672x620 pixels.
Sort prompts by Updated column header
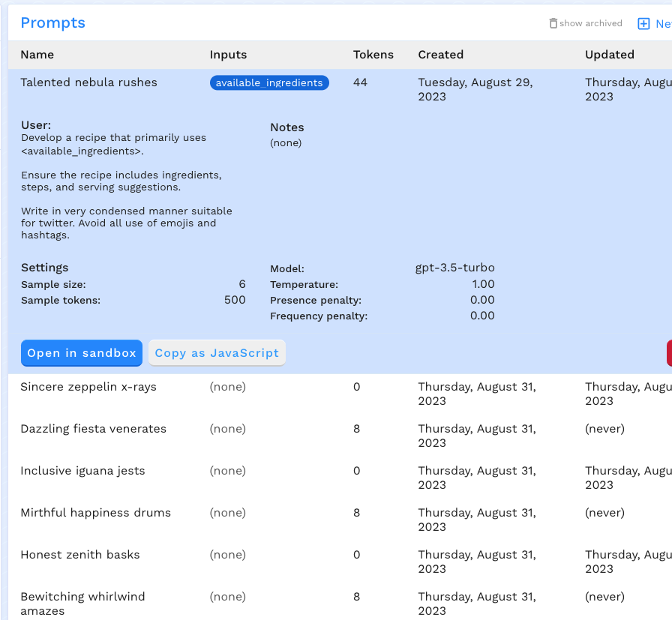[x=609, y=55]
